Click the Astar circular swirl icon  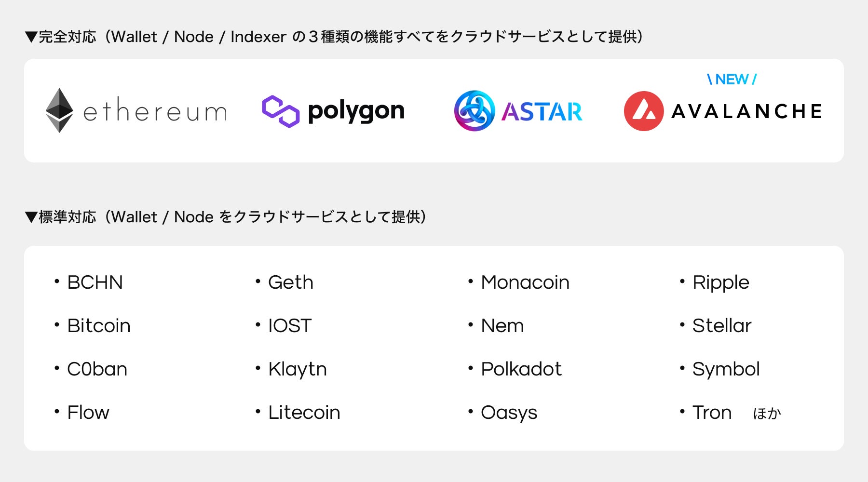point(474,111)
